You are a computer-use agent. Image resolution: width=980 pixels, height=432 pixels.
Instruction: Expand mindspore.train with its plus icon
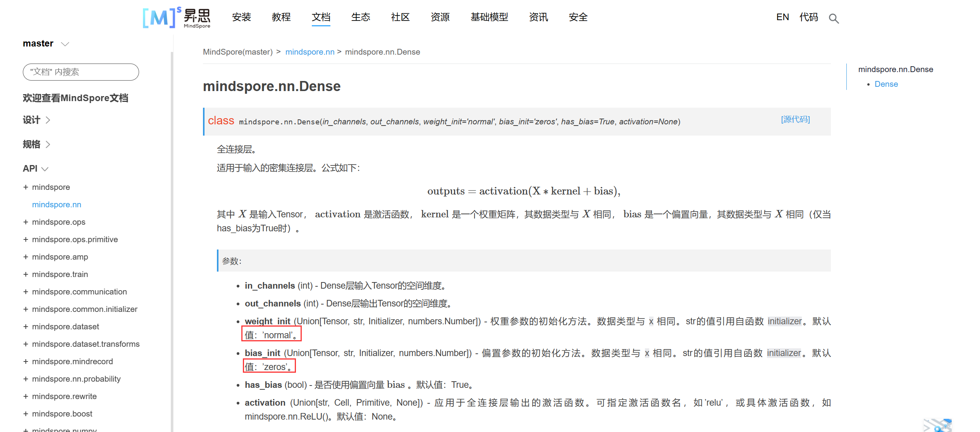point(26,274)
